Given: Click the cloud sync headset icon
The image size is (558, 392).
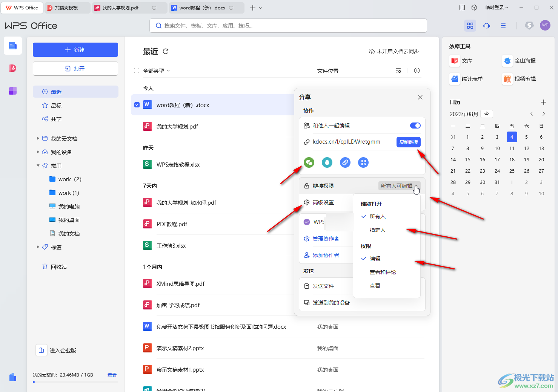Looking at the screenshot, I should [x=487, y=26].
